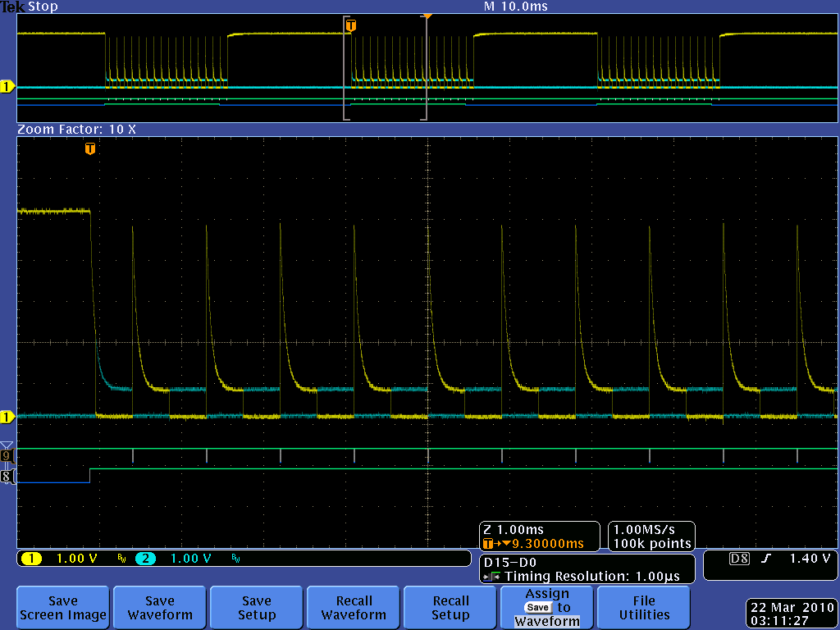Click the M 10.0ms timebase readout
Viewport: 840px width, 630px height.
515,7
